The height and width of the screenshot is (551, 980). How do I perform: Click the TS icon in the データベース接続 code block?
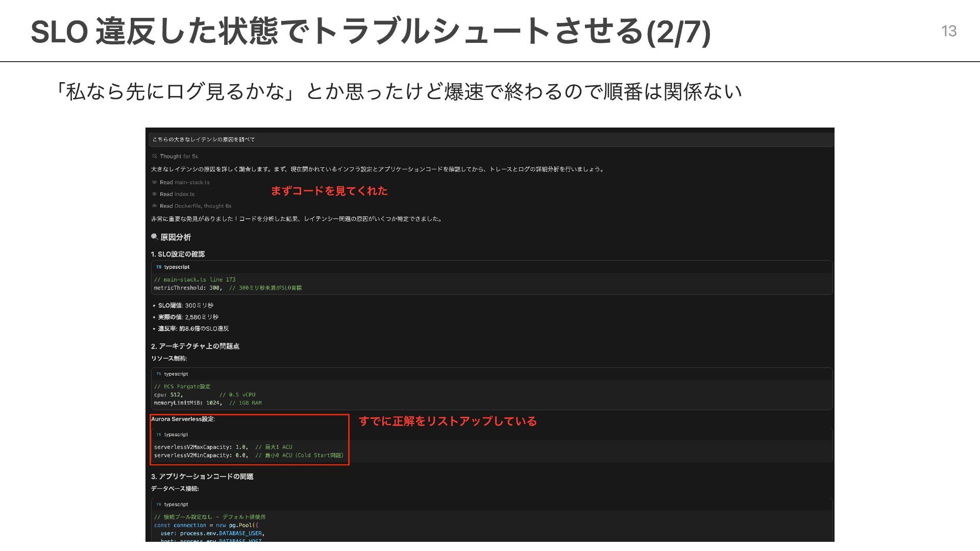click(x=159, y=505)
